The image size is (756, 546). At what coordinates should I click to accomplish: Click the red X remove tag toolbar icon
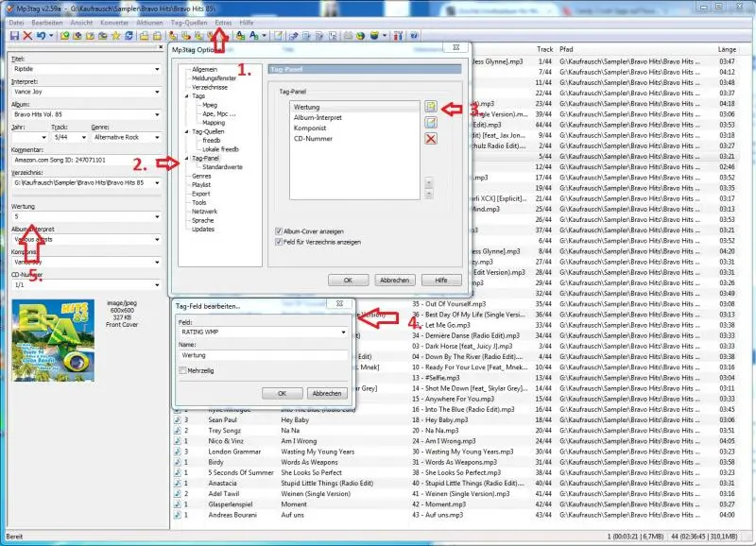click(27, 36)
